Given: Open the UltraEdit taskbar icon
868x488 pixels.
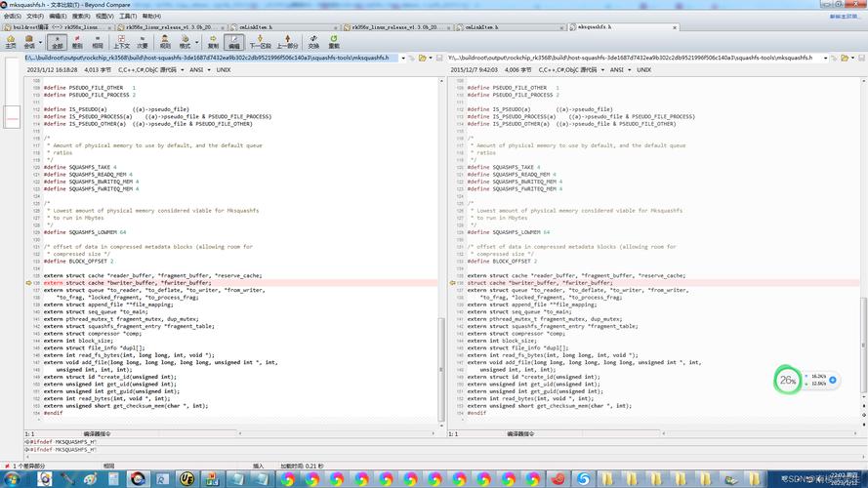Looking at the screenshot, I should point(186,478).
